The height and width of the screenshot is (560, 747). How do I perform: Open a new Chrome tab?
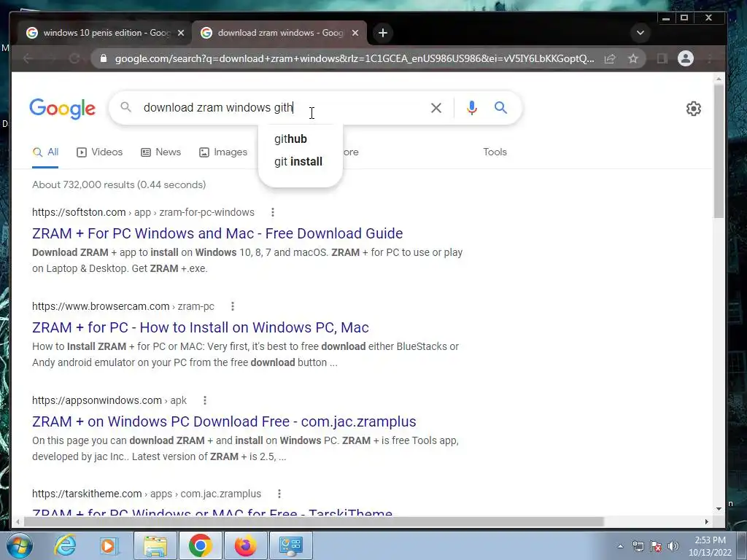[382, 33]
